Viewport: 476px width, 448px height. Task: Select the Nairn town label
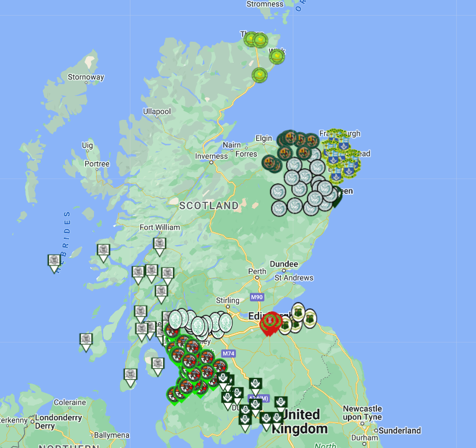(232, 145)
